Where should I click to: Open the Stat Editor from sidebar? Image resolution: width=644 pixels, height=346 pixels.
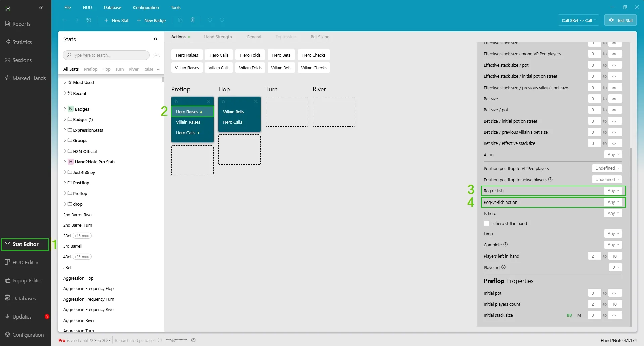coord(25,244)
